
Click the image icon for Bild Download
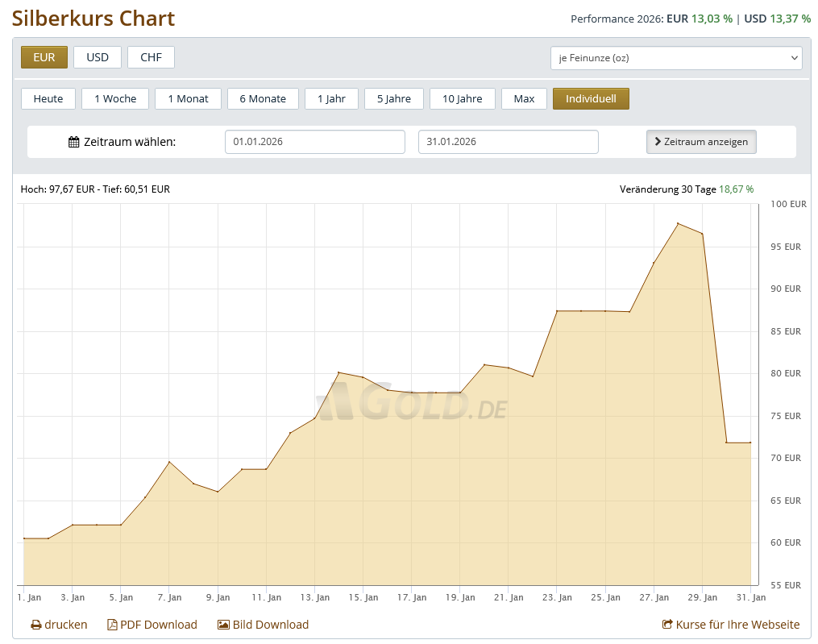pyautogui.click(x=223, y=625)
